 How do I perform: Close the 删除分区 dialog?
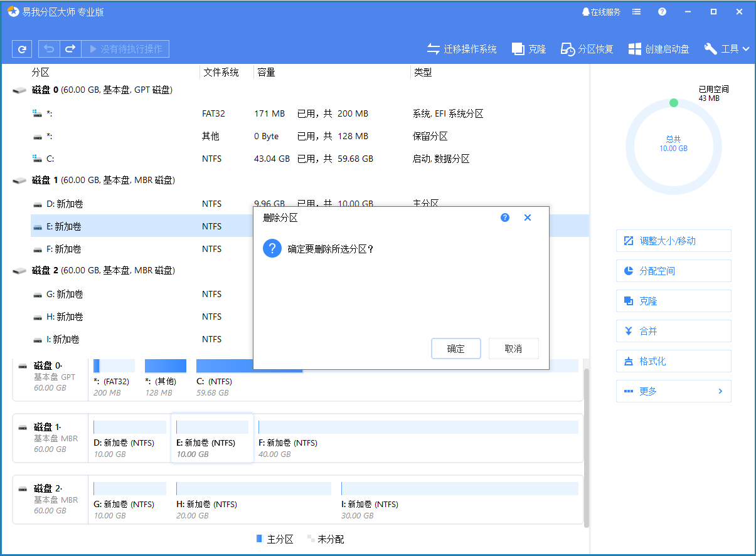coord(527,217)
